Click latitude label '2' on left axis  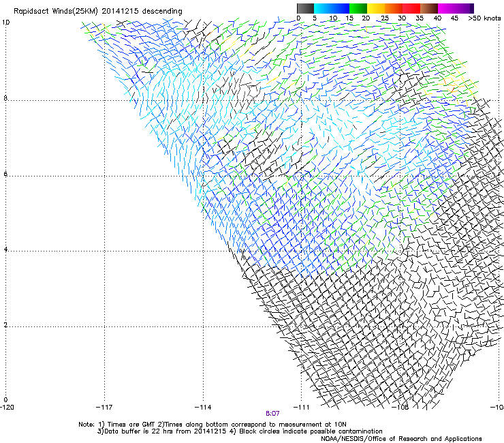(5, 325)
